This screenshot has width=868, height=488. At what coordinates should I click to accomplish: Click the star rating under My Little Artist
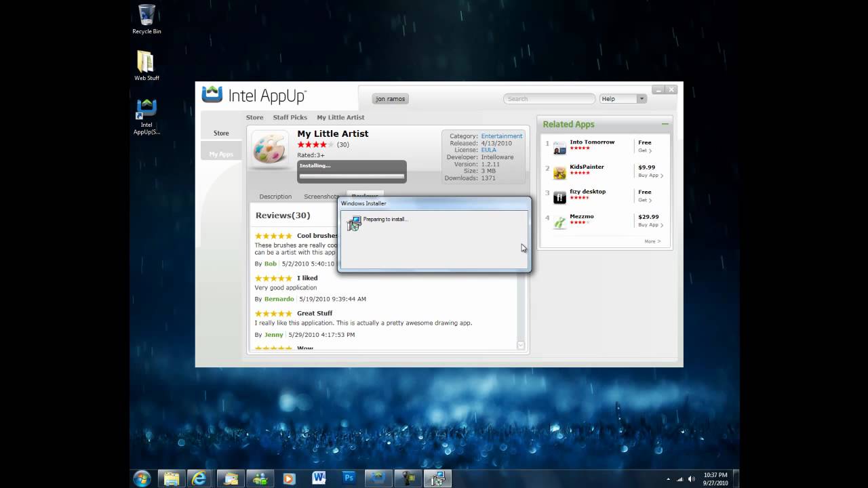coord(314,144)
